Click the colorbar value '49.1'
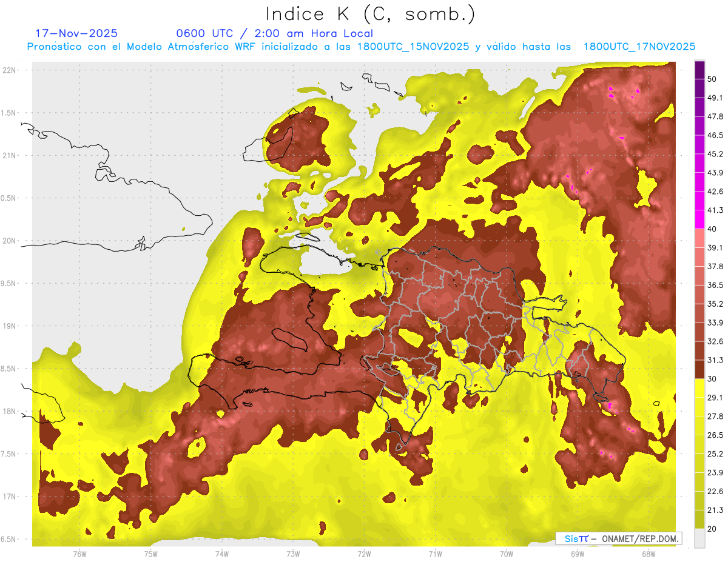 coord(715,98)
